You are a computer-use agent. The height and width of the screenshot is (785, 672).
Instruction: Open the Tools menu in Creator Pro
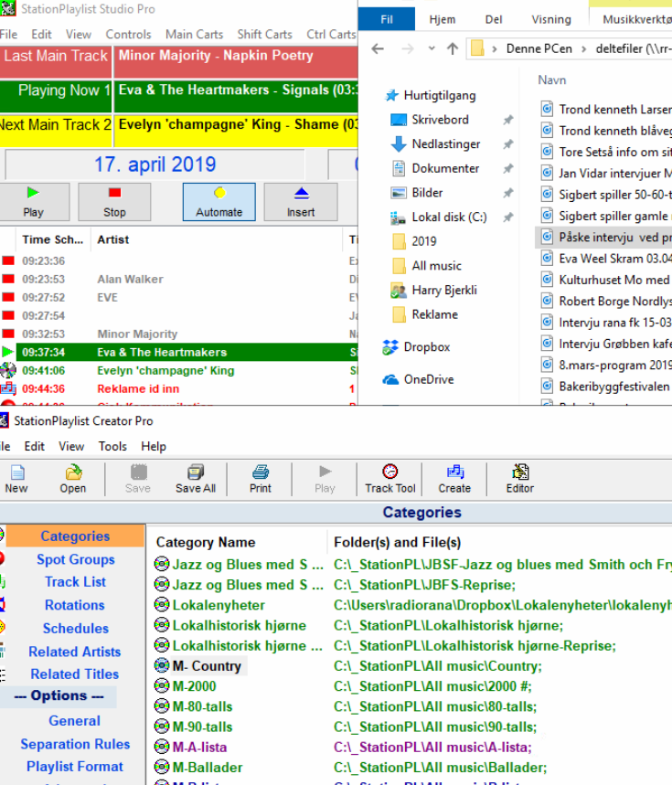pyautogui.click(x=112, y=446)
